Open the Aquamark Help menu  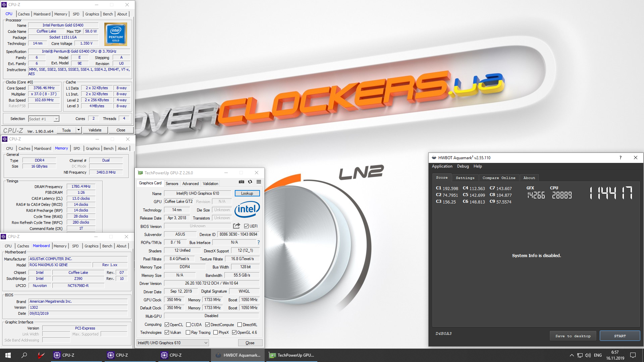(x=478, y=166)
